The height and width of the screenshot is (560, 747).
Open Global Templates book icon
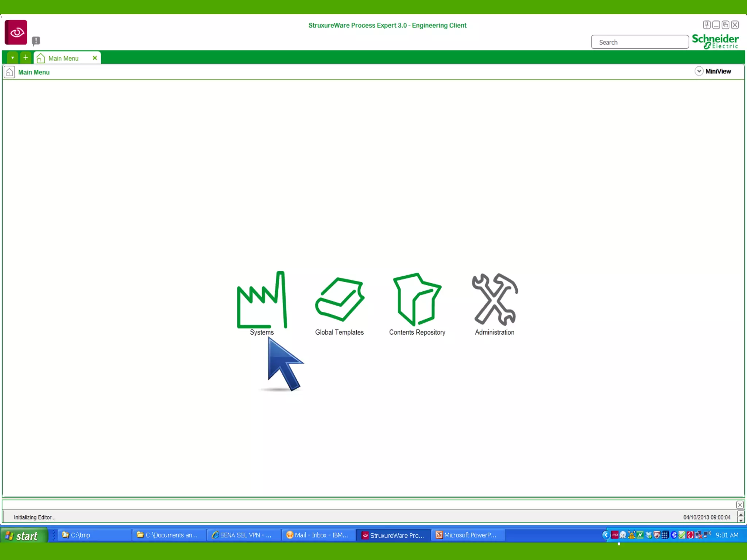(339, 300)
